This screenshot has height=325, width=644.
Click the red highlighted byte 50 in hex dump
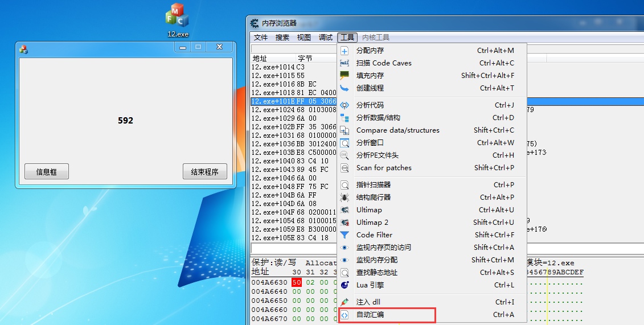pos(297,282)
